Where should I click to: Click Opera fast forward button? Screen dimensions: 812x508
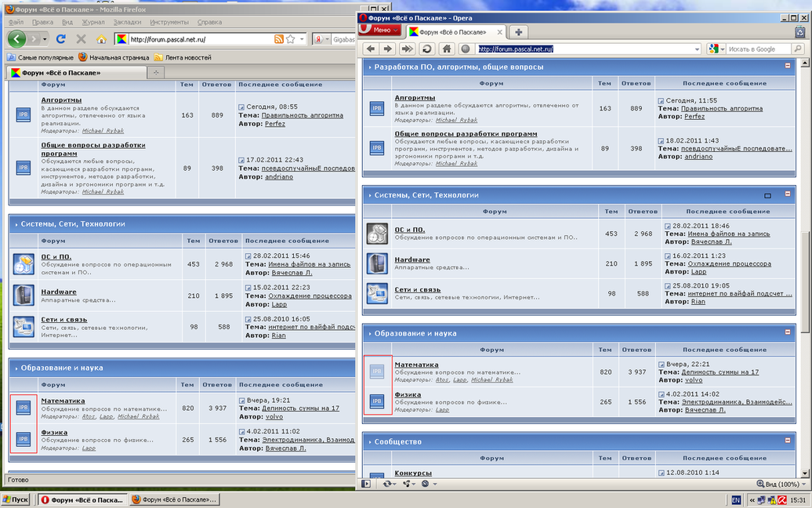(406, 49)
